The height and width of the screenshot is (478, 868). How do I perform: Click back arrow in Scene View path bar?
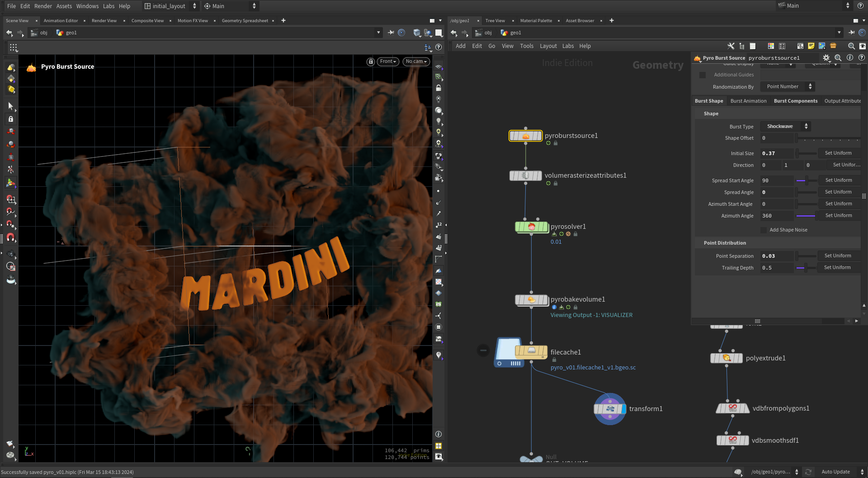pos(9,33)
